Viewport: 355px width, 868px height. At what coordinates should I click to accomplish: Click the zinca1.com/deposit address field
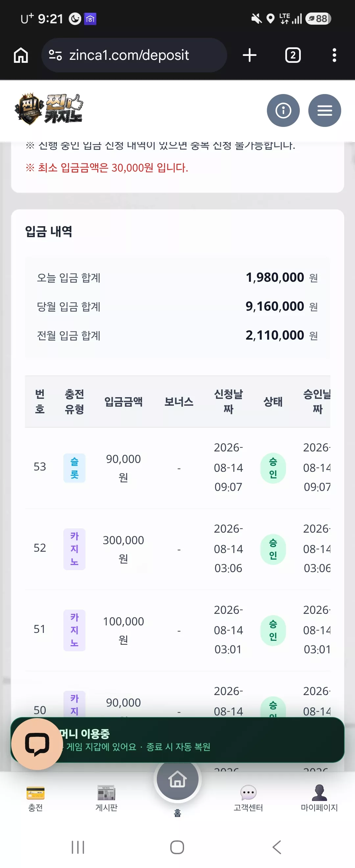tap(134, 55)
